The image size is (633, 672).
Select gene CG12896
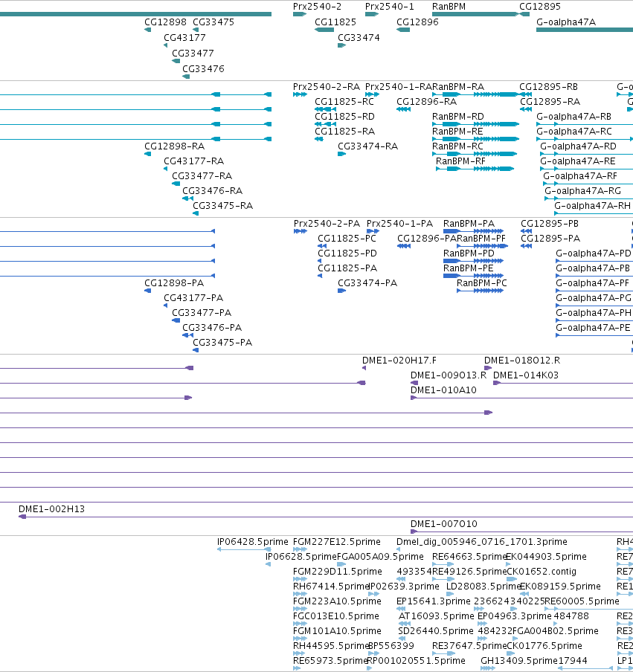click(x=417, y=22)
